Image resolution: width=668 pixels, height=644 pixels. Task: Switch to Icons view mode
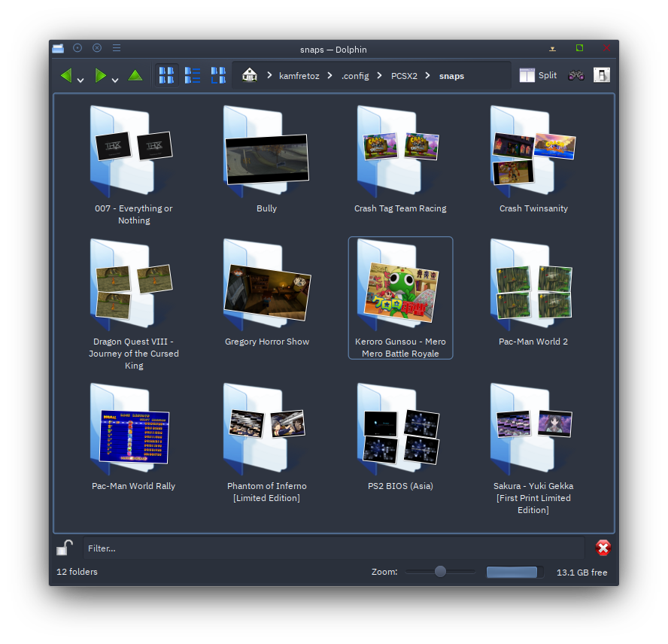point(166,75)
